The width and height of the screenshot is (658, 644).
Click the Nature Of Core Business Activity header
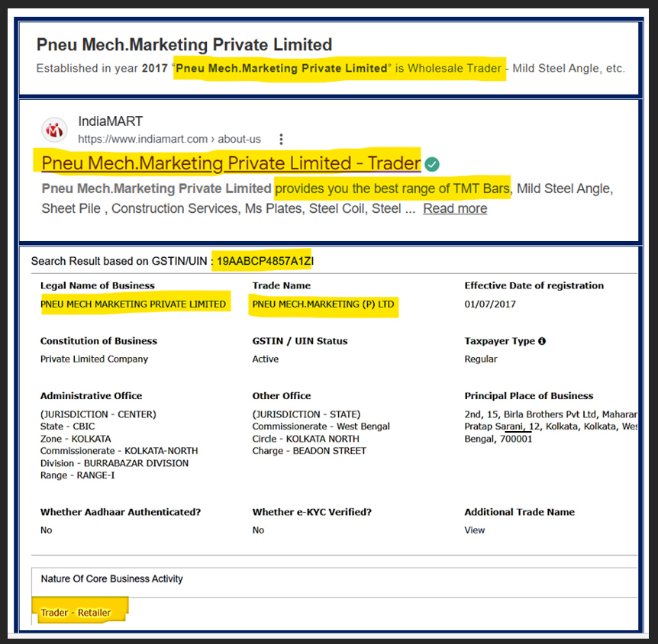tap(111, 579)
